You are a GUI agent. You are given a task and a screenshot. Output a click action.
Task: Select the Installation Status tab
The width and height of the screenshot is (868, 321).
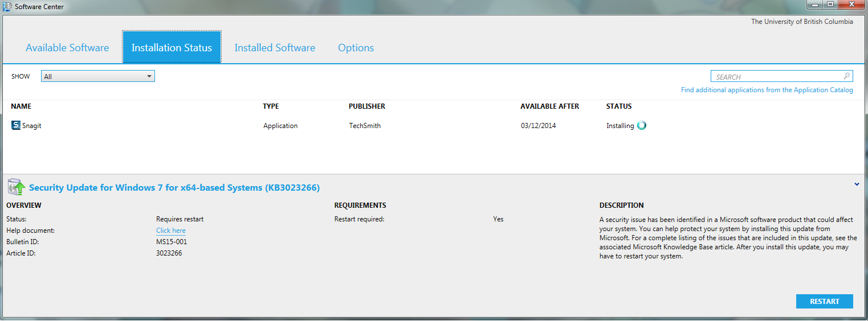tap(172, 47)
